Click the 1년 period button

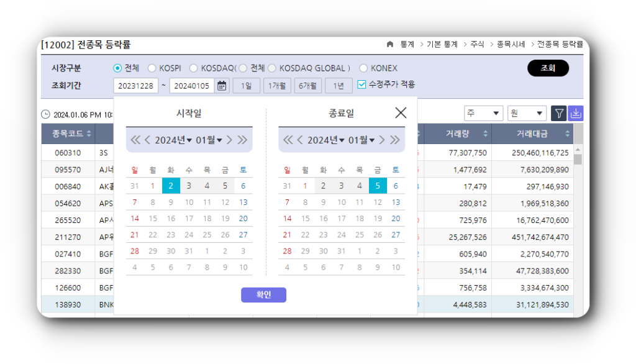click(x=338, y=86)
